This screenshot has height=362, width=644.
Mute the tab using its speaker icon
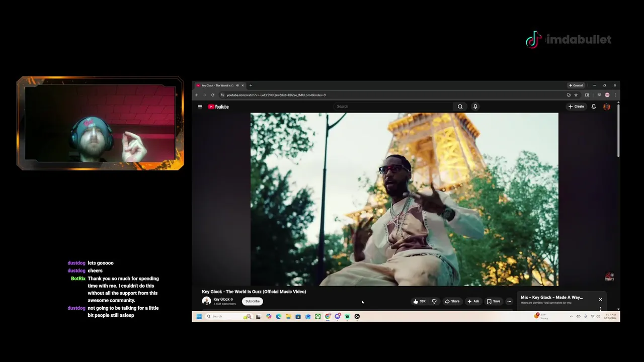point(237,85)
